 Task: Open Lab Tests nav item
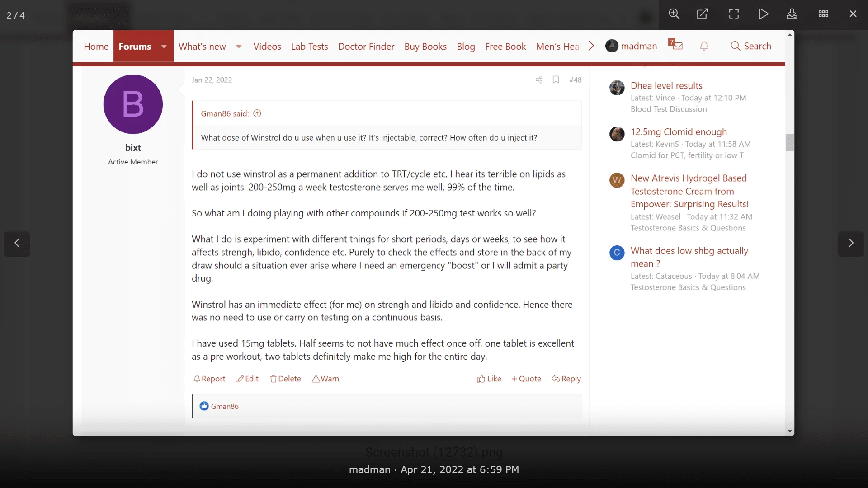point(310,46)
